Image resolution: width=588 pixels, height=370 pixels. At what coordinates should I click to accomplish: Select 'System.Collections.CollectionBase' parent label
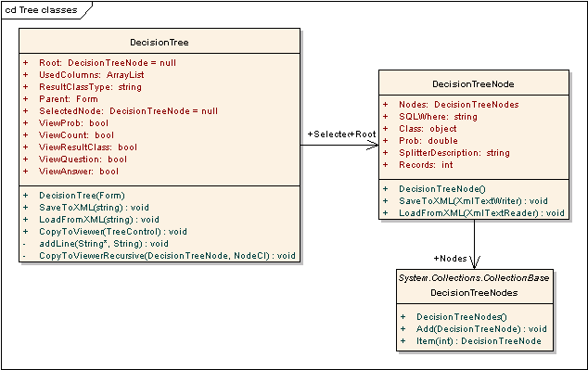point(474,278)
